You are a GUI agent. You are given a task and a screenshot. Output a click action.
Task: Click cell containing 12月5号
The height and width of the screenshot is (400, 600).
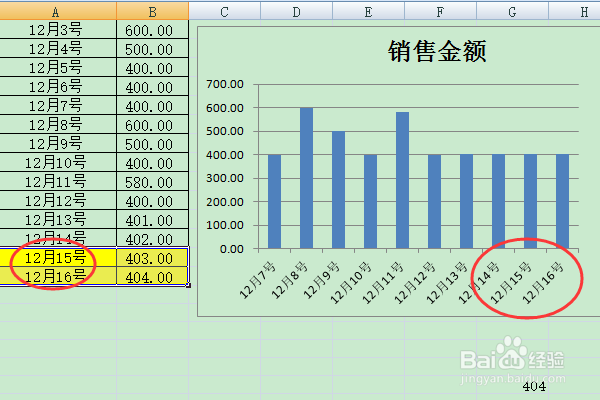tap(57, 67)
